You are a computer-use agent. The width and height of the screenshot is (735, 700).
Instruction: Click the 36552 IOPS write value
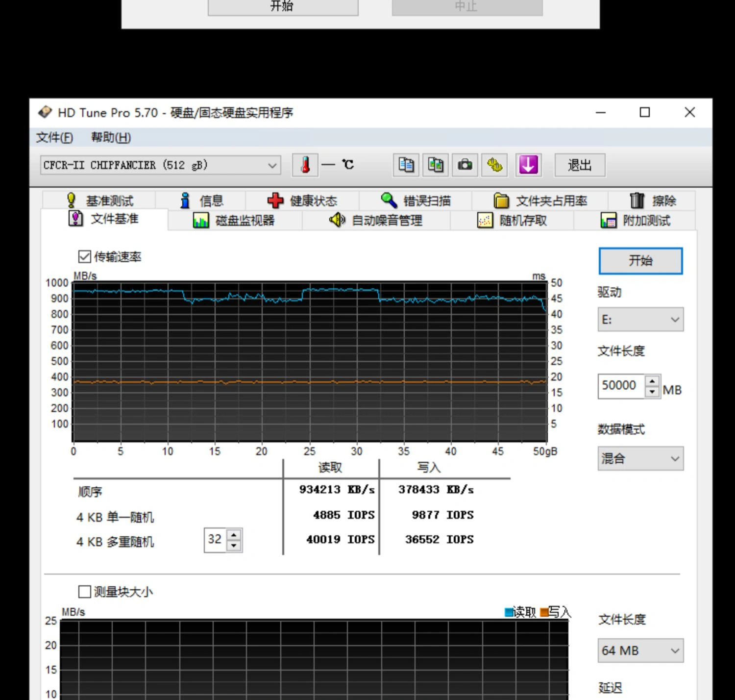click(439, 539)
